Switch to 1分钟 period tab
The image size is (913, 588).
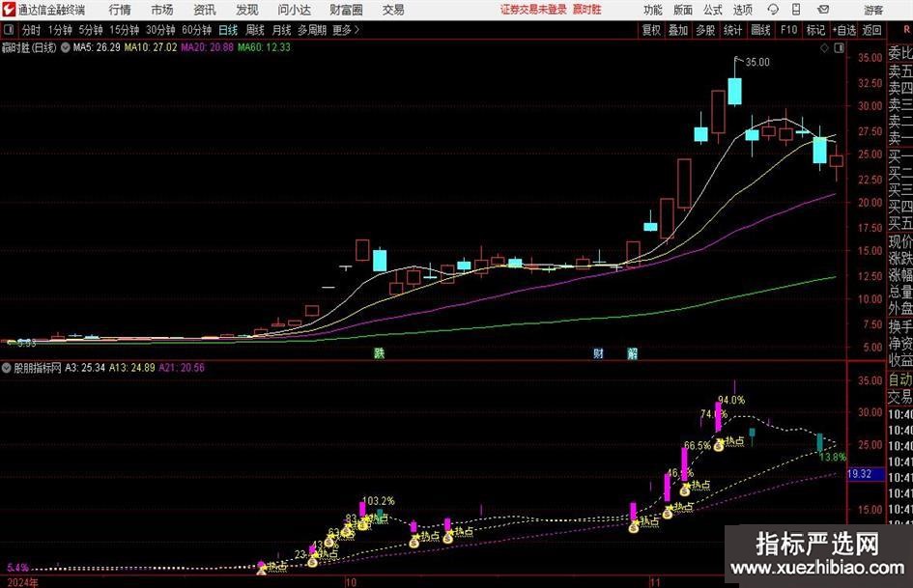[x=60, y=30]
